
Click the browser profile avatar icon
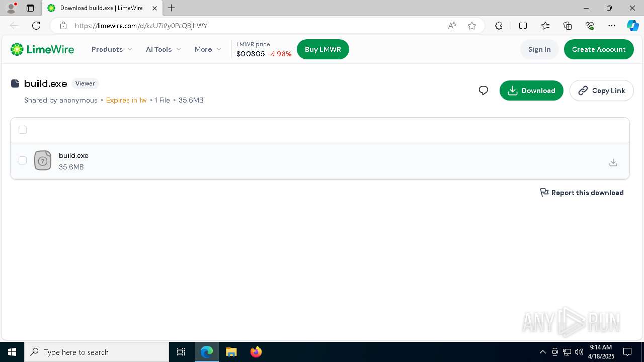pyautogui.click(x=11, y=8)
